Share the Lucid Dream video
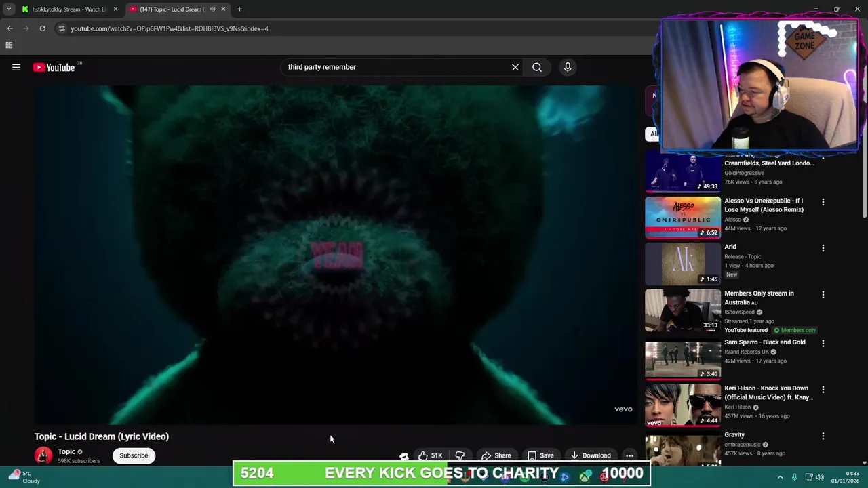The height and width of the screenshot is (488, 868). (x=496, y=455)
